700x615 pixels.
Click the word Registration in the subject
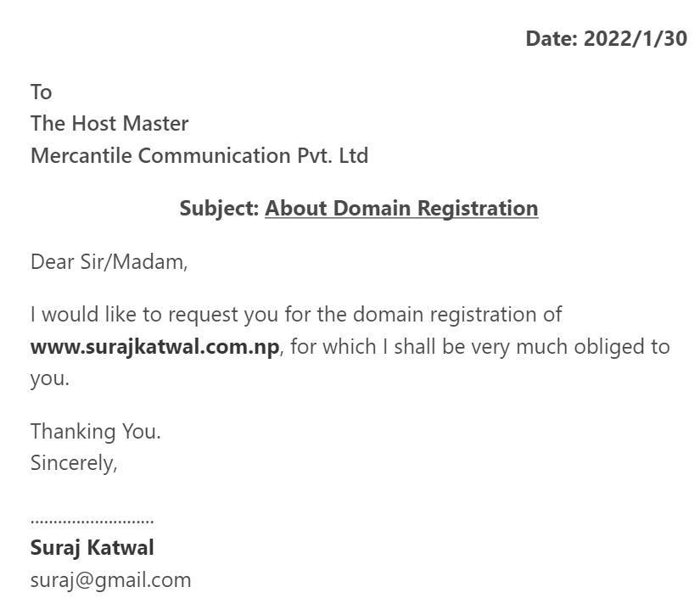coord(478,209)
